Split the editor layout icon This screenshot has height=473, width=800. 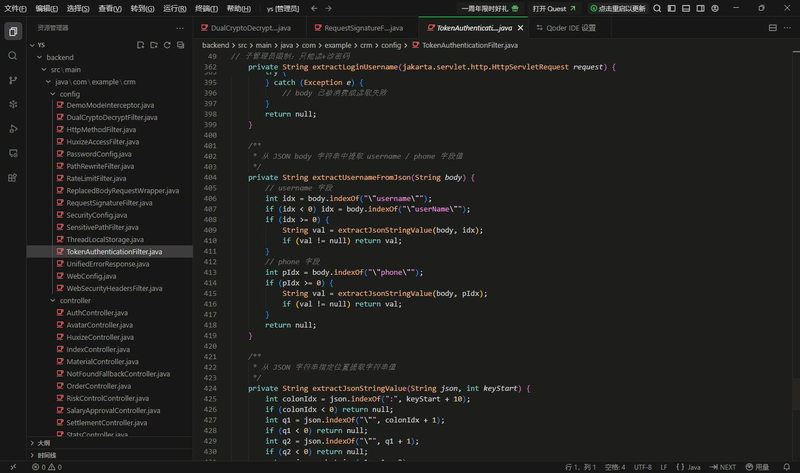click(x=772, y=28)
